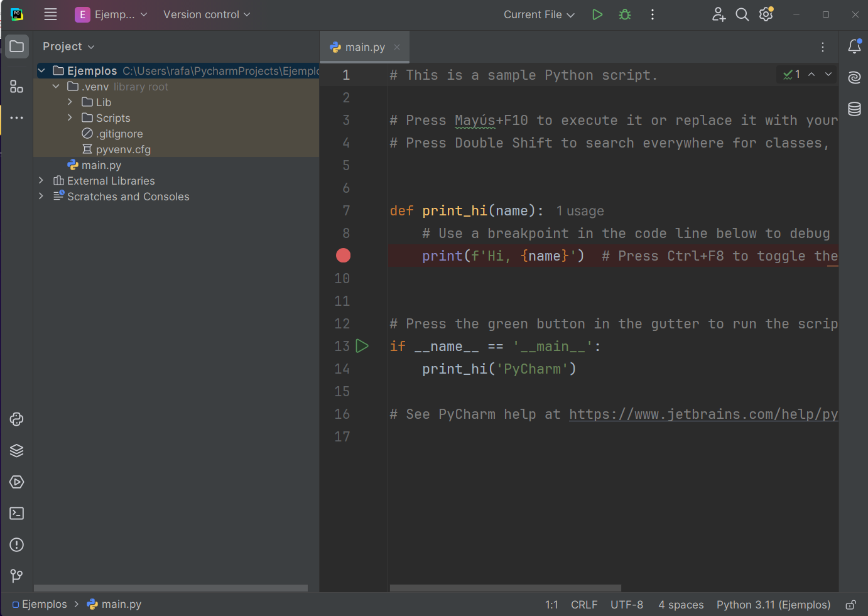Open Search Everywhere with the magnifier icon

point(742,14)
